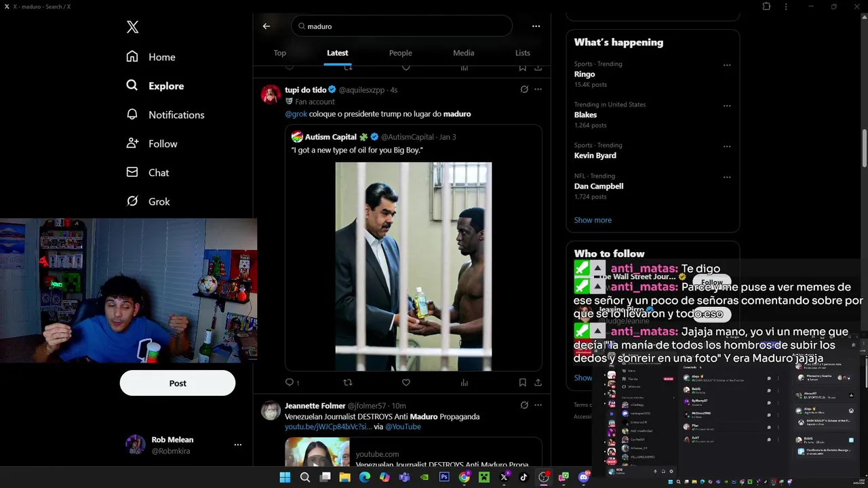This screenshot has height=488, width=868.
Task: Open the Ringo trending topic
Action: [x=585, y=75]
